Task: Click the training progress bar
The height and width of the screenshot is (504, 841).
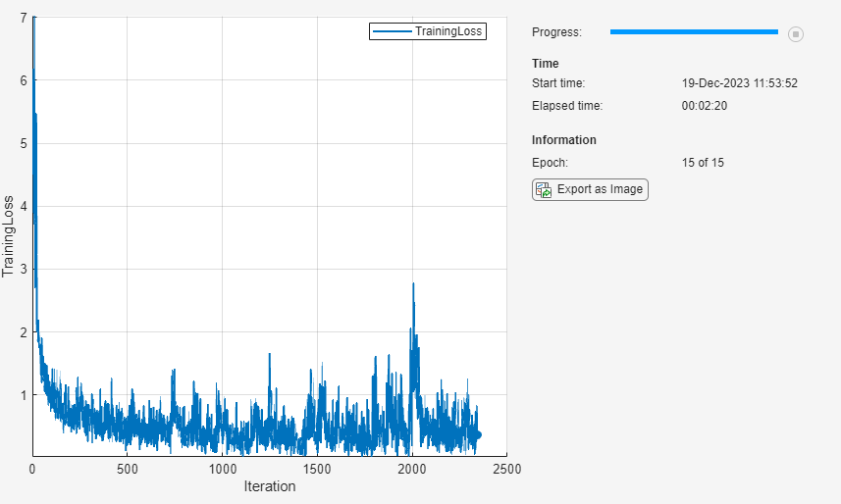Action: [694, 31]
